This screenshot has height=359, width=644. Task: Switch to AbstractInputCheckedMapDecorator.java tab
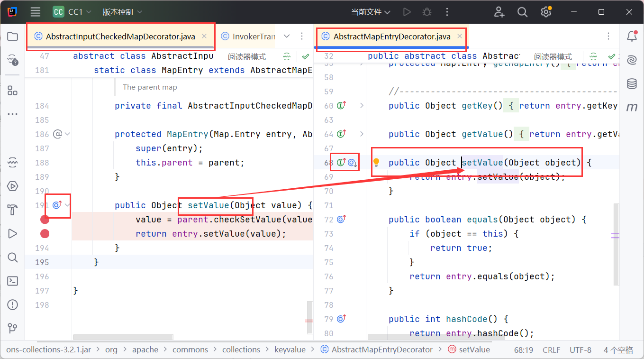coord(120,37)
